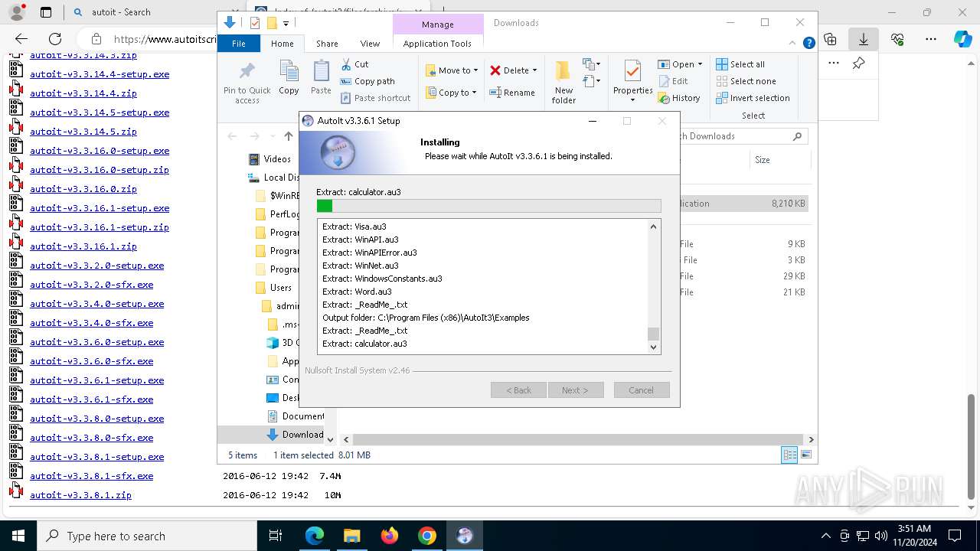Open autoit-v3.3.6.1-setup.exe link
The image size is (980, 551).
pyautogui.click(x=96, y=380)
